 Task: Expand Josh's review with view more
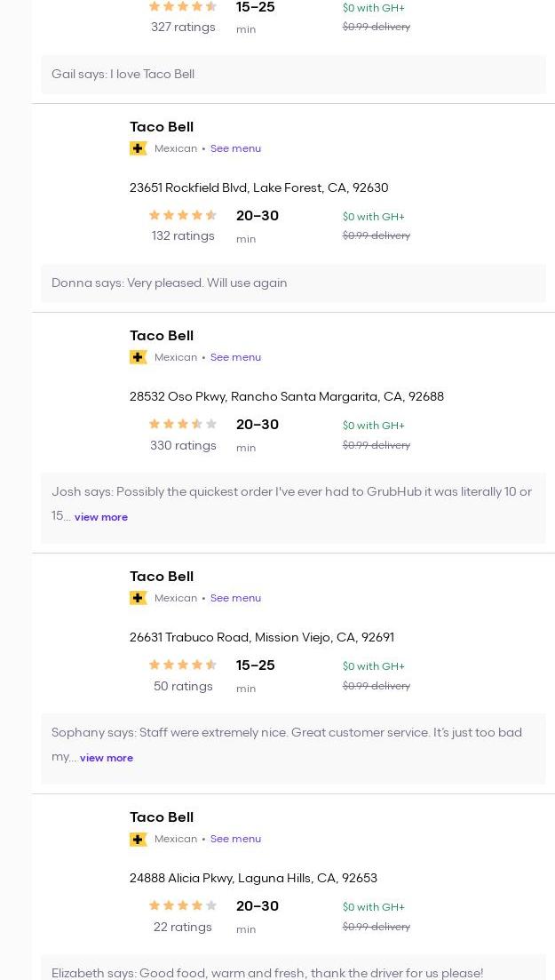coord(101,517)
